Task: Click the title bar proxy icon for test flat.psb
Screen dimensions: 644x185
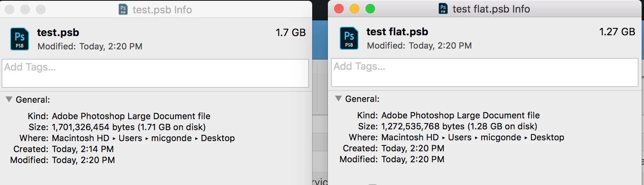Action: pos(443,9)
